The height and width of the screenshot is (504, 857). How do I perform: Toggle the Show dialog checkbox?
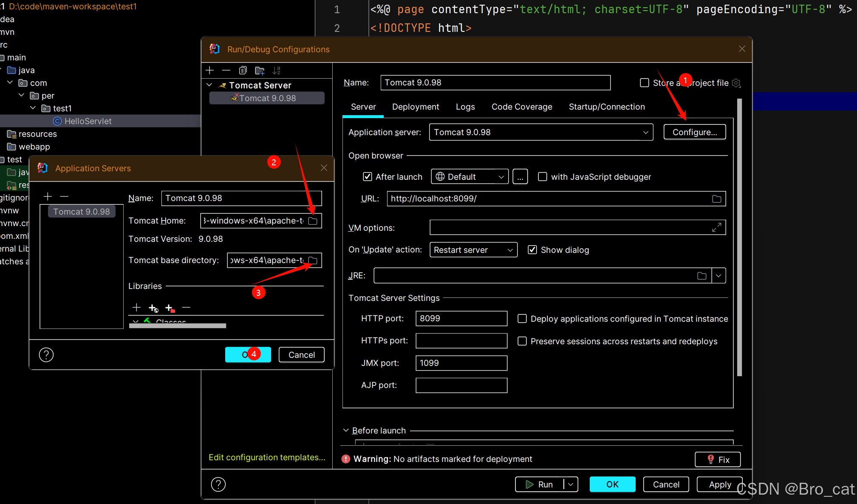click(532, 250)
